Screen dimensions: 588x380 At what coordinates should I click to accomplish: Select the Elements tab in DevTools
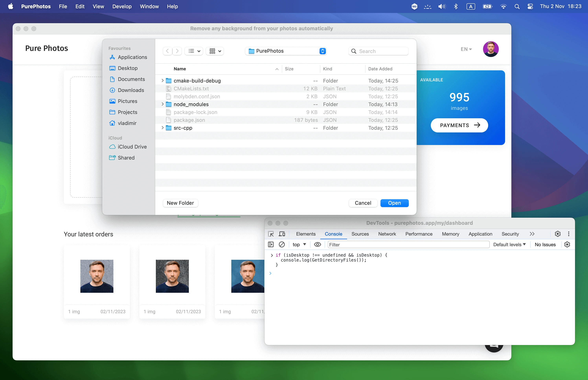click(306, 233)
